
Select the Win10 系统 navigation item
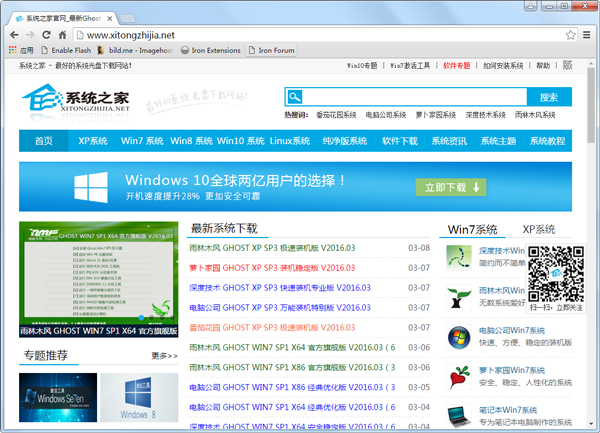(x=240, y=141)
